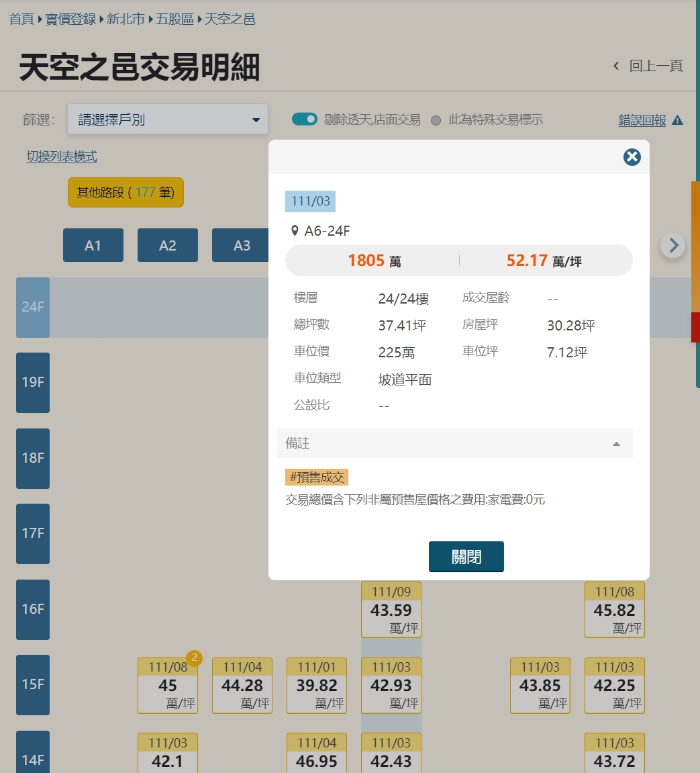Close the transaction detail popup with the X icon

pos(631,157)
